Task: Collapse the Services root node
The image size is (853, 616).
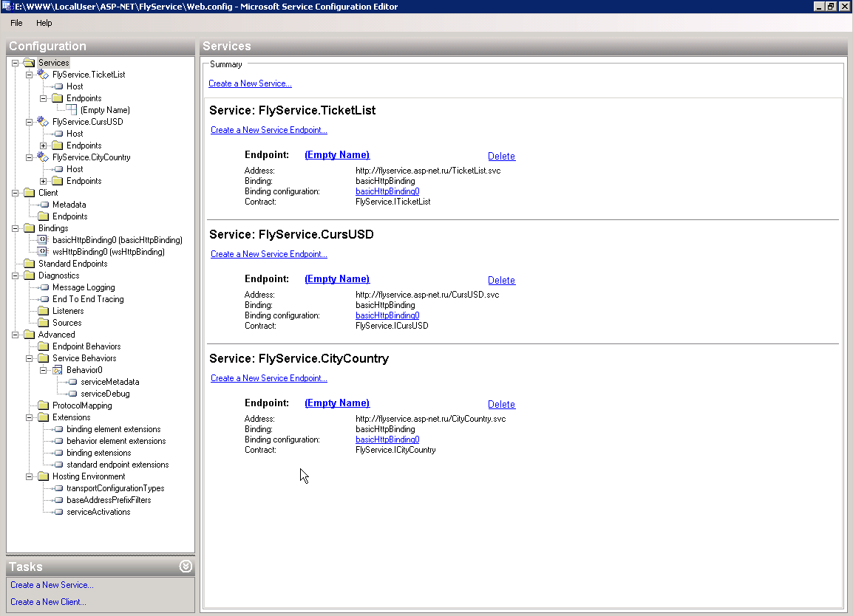Action: click(16, 63)
